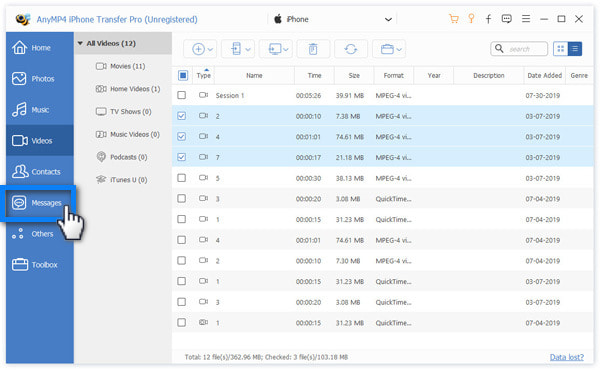Click the 21.18 MB size cell
The width and height of the screenshot is (600, 370).
pos(350,157)
